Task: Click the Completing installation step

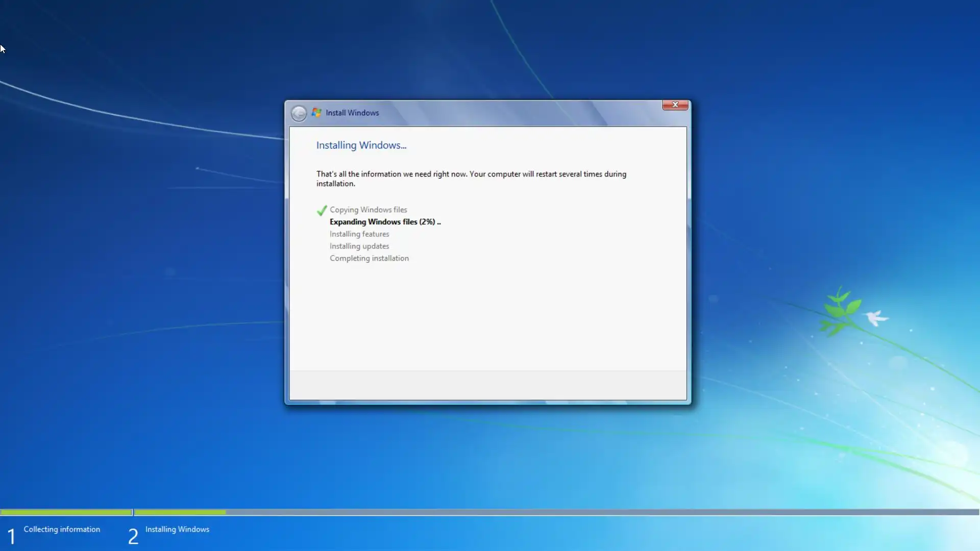Action: (x=369, y=259)
